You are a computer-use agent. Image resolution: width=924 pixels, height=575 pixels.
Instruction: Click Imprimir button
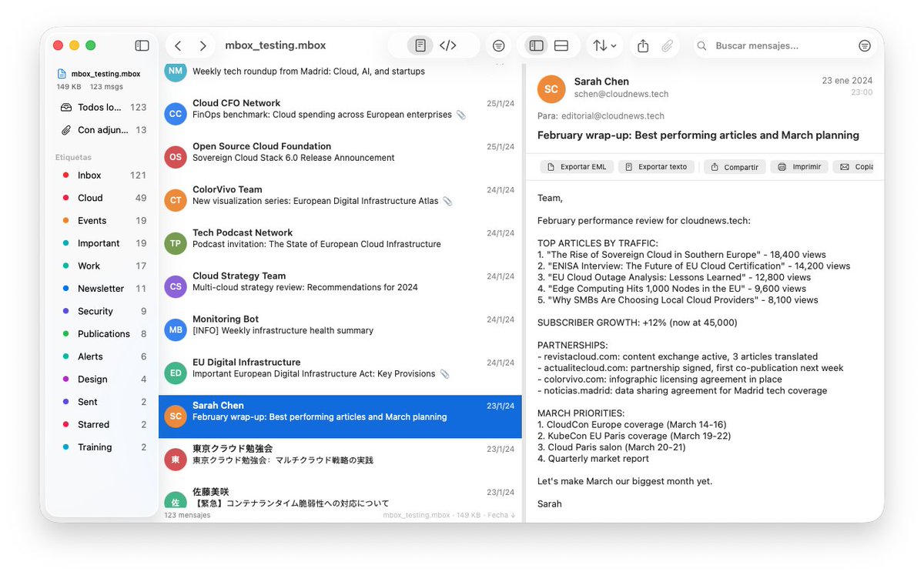coord(799,167)
